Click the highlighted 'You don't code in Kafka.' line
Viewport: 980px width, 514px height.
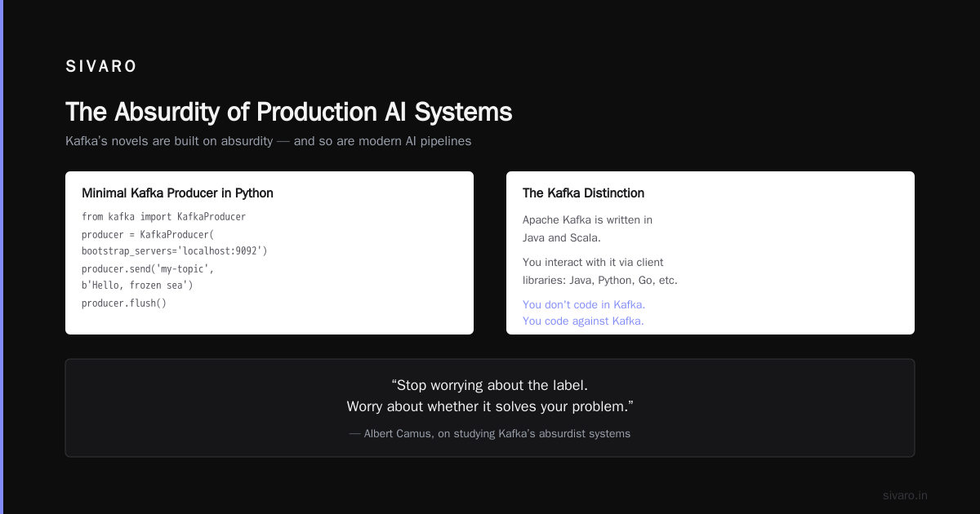coord(584,305)
